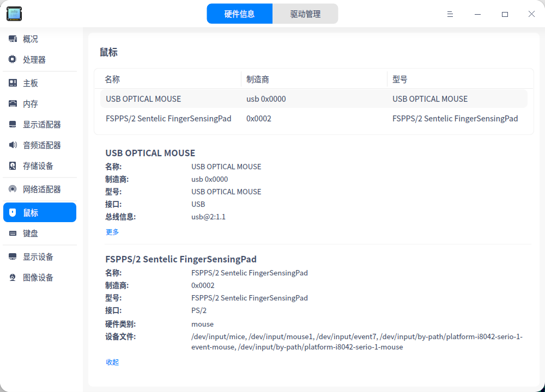
Task: Switch to the 驱动管理 tab
Action: 305,13
